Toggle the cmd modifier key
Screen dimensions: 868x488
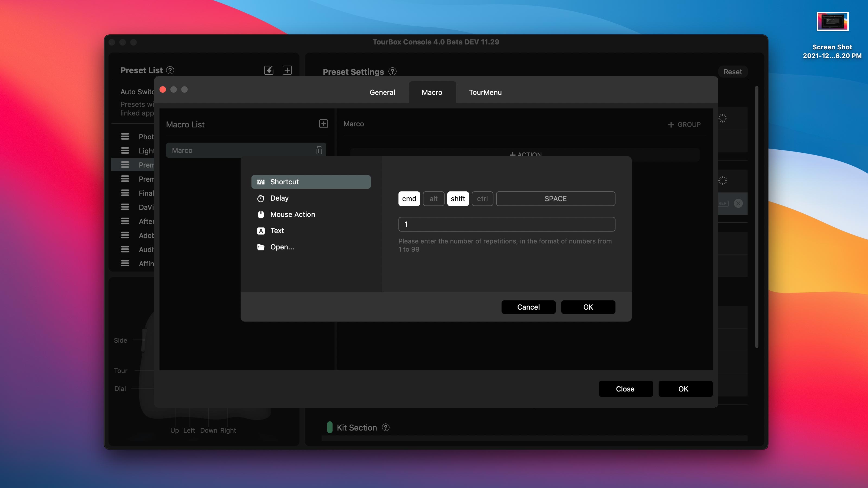click(x=409, y=199)
